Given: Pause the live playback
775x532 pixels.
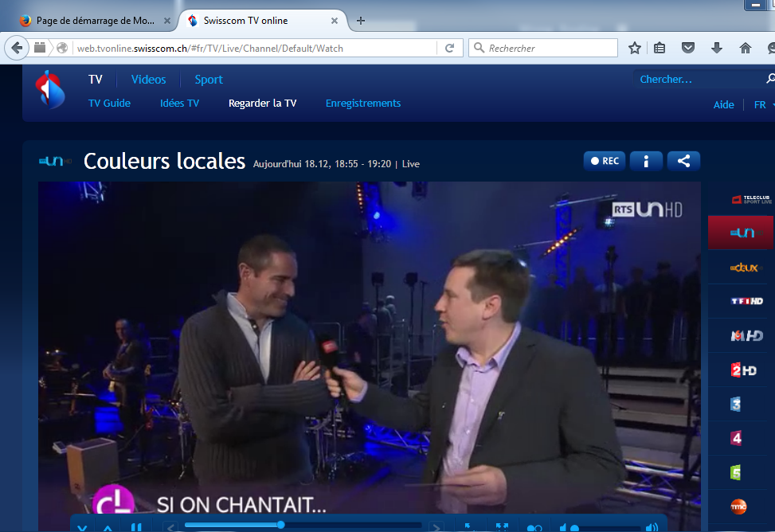Looking at the screenshot, I should coord(136,526).
